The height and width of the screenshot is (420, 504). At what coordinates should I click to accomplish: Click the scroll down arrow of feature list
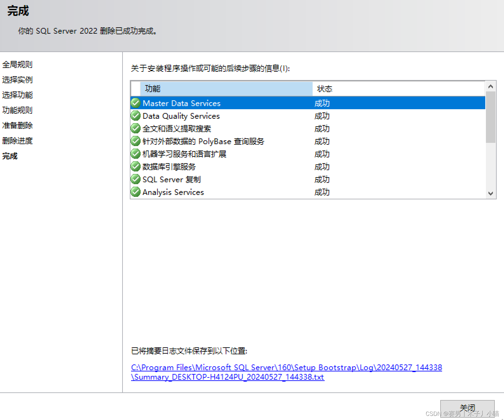click(x=491, y=193)
